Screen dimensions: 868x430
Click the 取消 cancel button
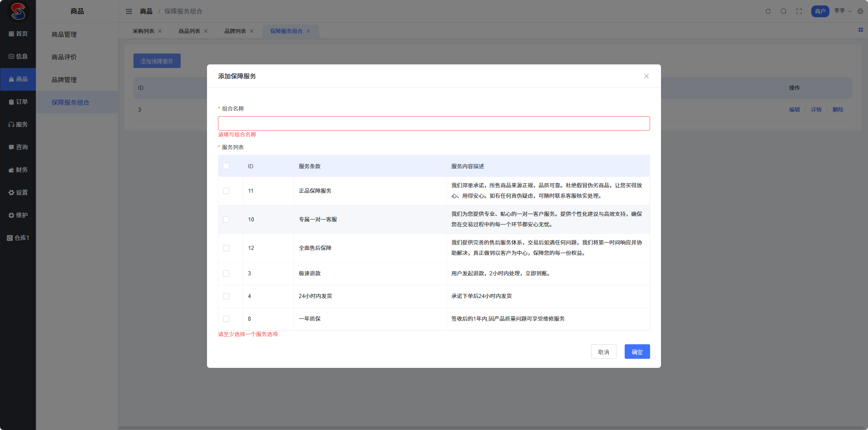603,352
